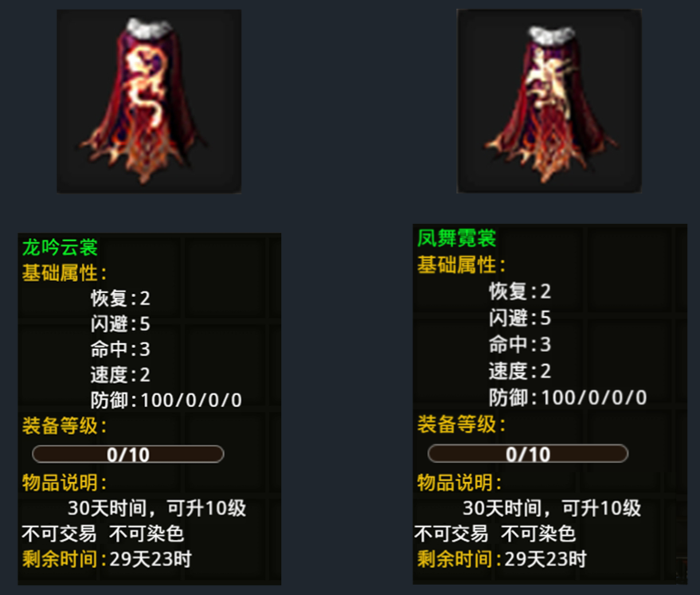Viewport: 700px width, 595px height.
Task: Click 不可染色 text in left tooltip
Action: [x=147, y=534]
